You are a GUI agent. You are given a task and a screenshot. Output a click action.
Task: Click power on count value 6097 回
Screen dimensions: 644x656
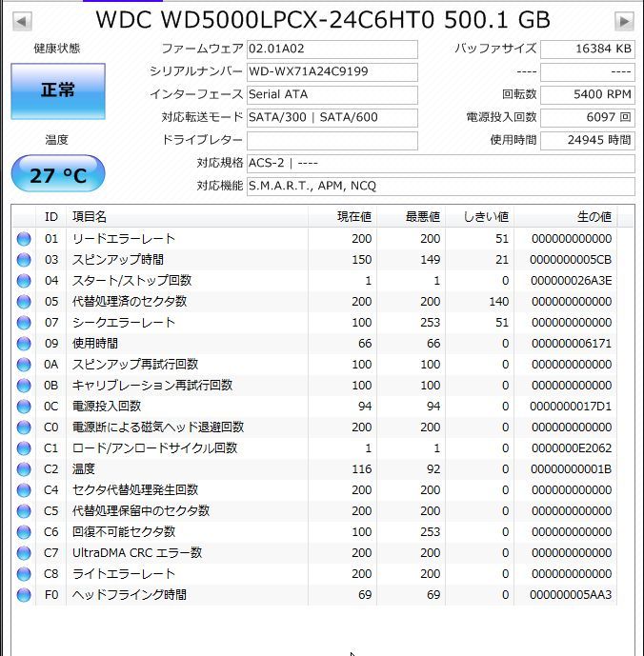click(x=588, y=117)
